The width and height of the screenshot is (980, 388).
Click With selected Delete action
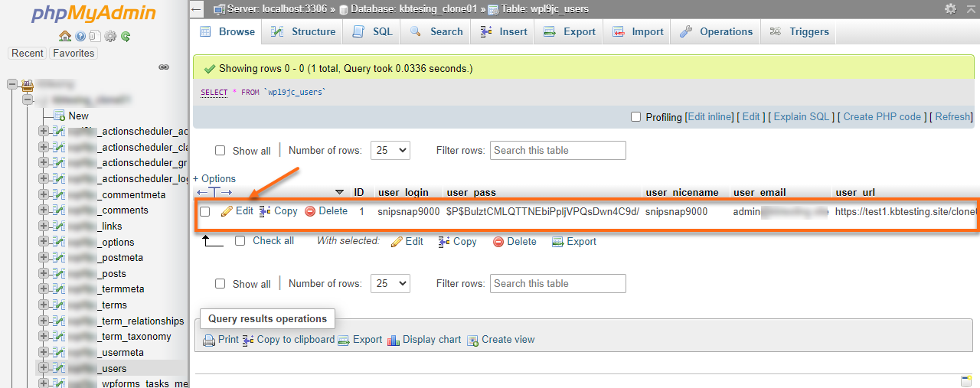pyautogui.click(x=514, y=241)
